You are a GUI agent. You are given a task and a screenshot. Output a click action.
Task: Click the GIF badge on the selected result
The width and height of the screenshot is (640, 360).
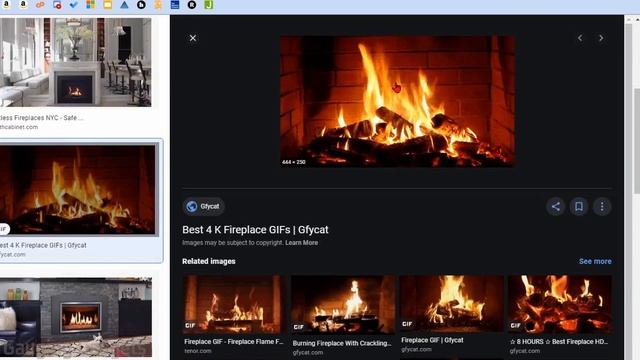4,229
